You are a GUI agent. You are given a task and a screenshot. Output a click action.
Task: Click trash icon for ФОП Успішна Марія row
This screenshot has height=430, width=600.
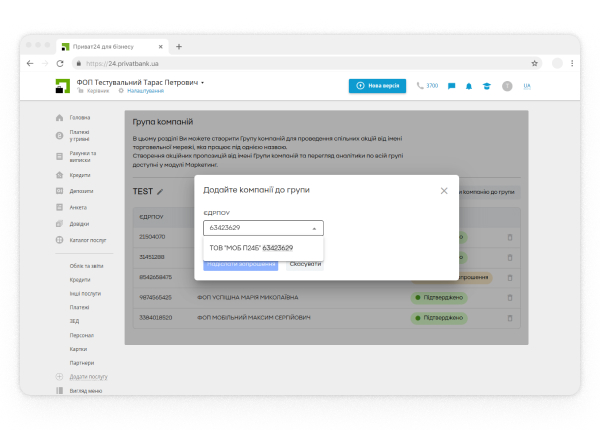(509, 297)
